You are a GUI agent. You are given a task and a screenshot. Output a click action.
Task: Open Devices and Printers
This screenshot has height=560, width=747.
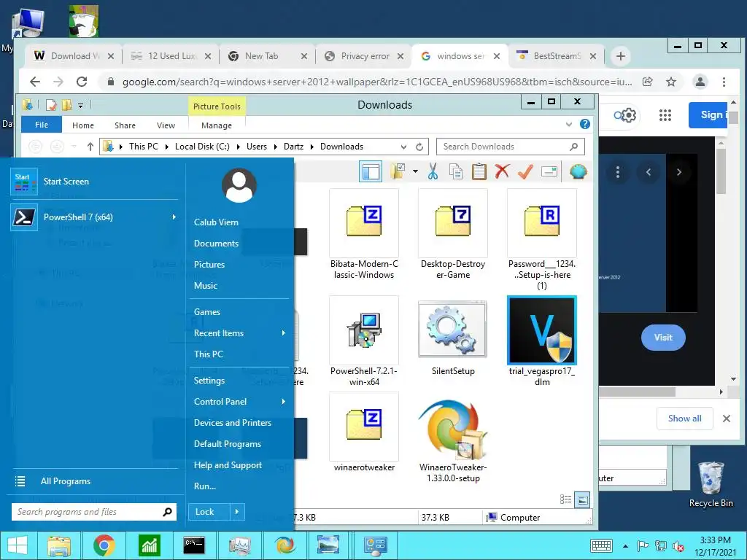pyautogui.click(x=233, y=423)
